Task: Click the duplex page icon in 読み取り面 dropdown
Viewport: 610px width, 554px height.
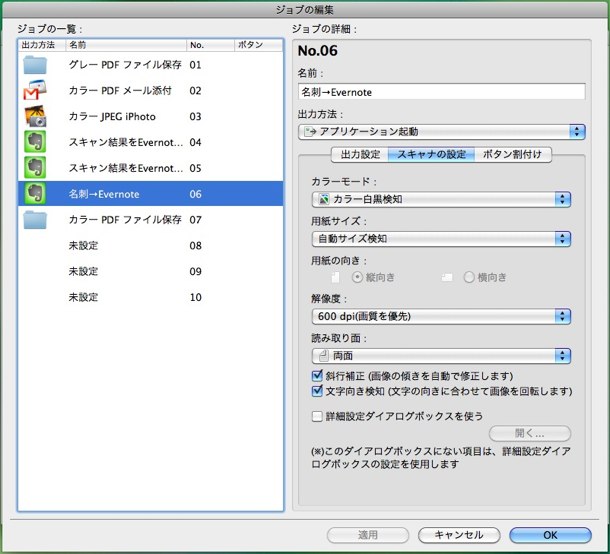Action: point(323,356)
